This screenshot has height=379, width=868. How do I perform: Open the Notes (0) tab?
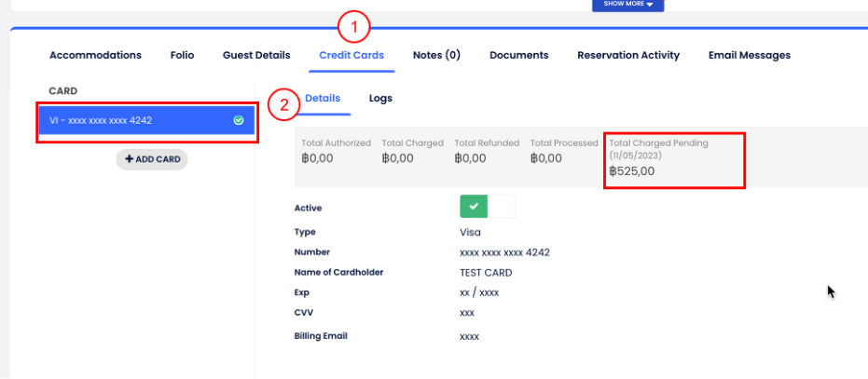click(x=436, y=55)
